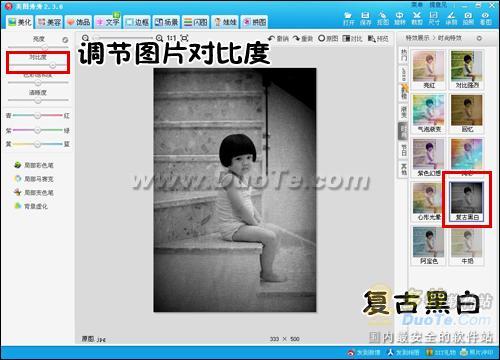
Task: Click the 裁剪 crop icon
Action: tap(417, 19)
